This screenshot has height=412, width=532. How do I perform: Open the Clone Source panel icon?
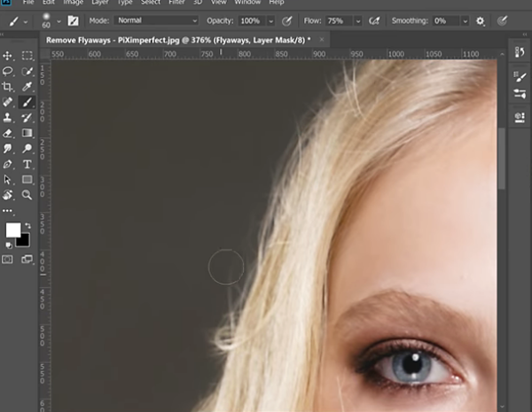pos(520,117)
